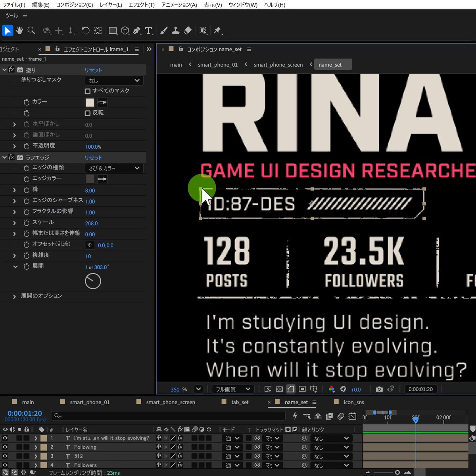Select the Puppet Pin tool
This screenshot has height=476, width=476.
pyautogui.click(x=217, y=31)
